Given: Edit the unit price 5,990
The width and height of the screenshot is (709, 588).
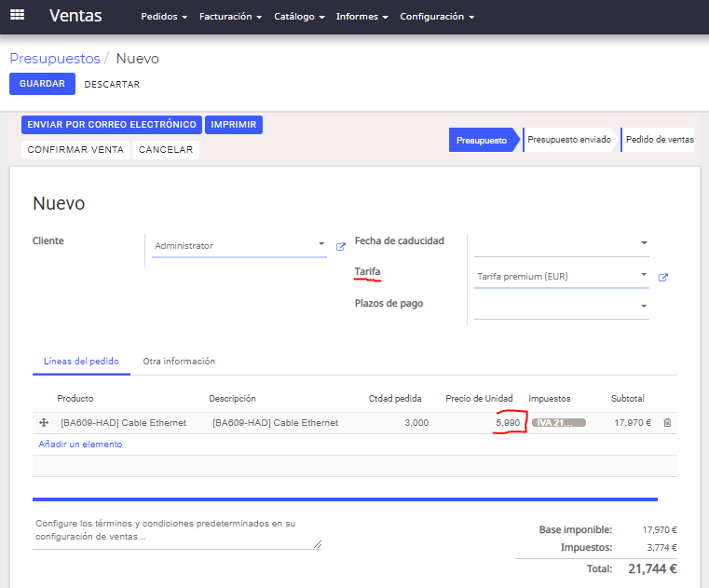Looking at the screenshot, I should pyautogui.click(x=508, y=423).
